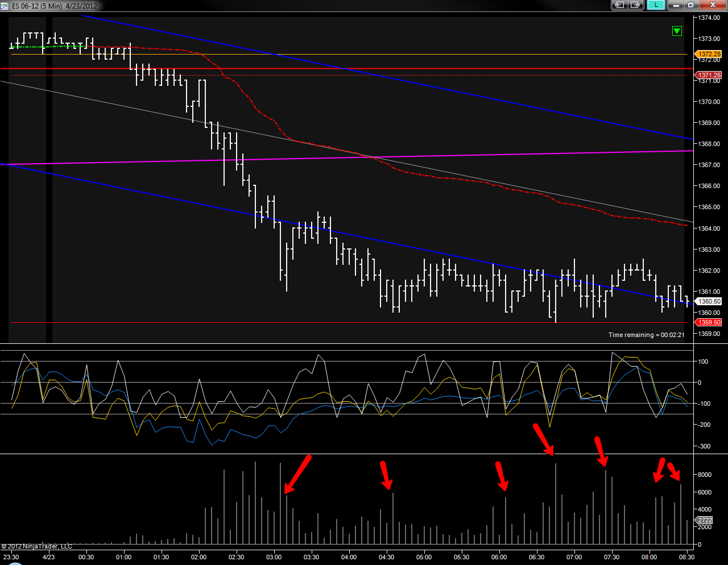Select the red 1359.50 price marker
Screen dimensions: 728x565
tap(709, 323)
